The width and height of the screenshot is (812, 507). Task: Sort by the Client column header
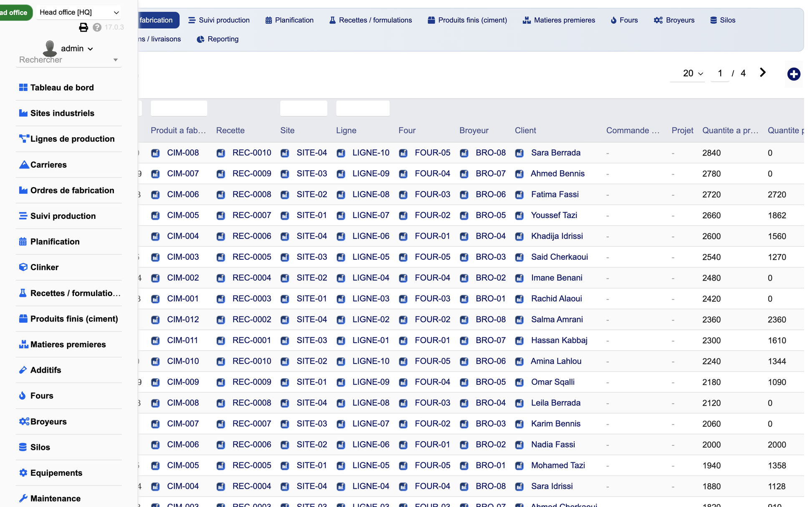(x=525, y=131)
